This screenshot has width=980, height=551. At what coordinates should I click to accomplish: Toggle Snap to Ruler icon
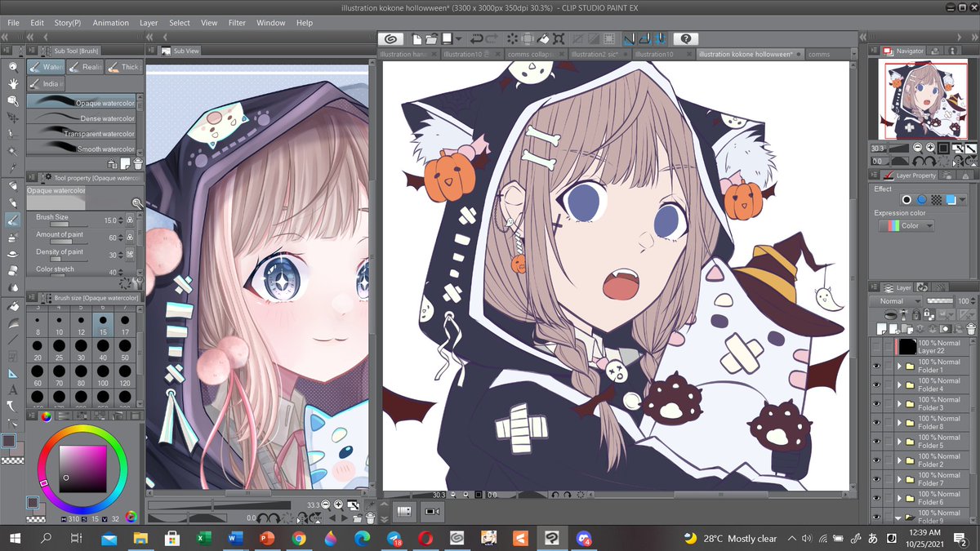tap(629, 38)
